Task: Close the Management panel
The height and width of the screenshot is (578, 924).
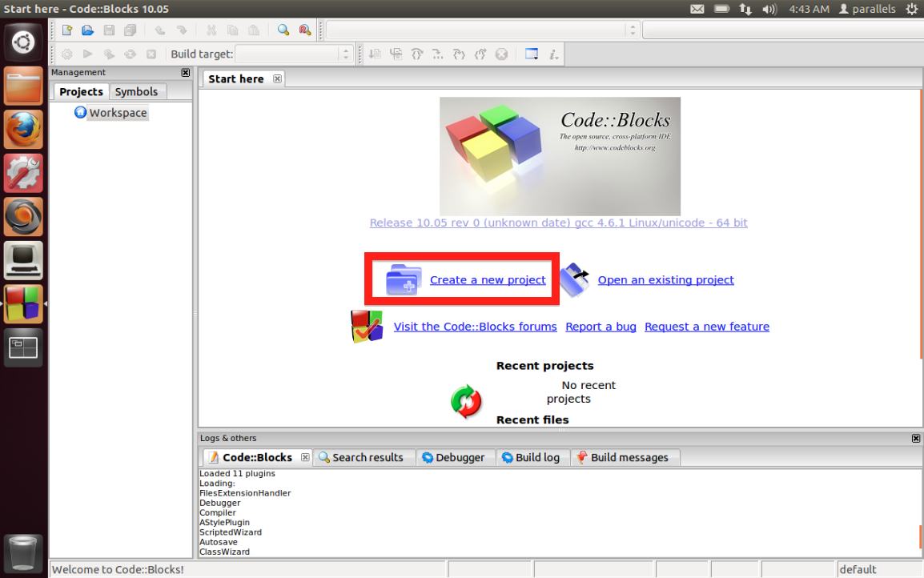Action: (186, 73)
